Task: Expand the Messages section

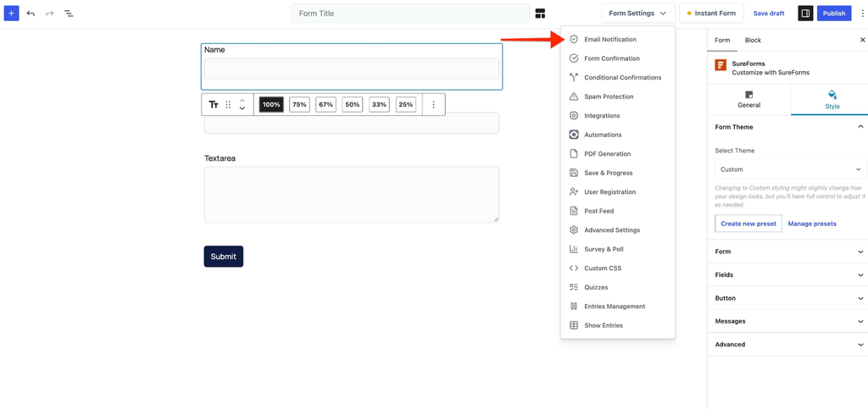Action: click(x=787, y=321)
